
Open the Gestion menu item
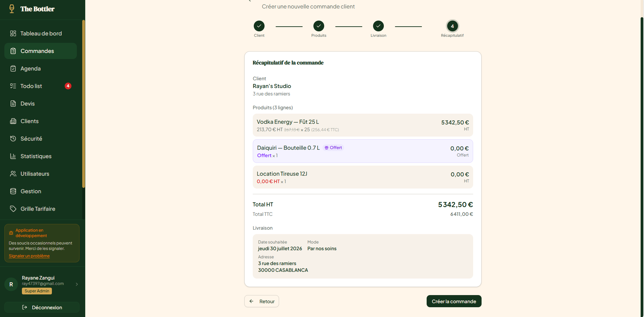point(40,191)
